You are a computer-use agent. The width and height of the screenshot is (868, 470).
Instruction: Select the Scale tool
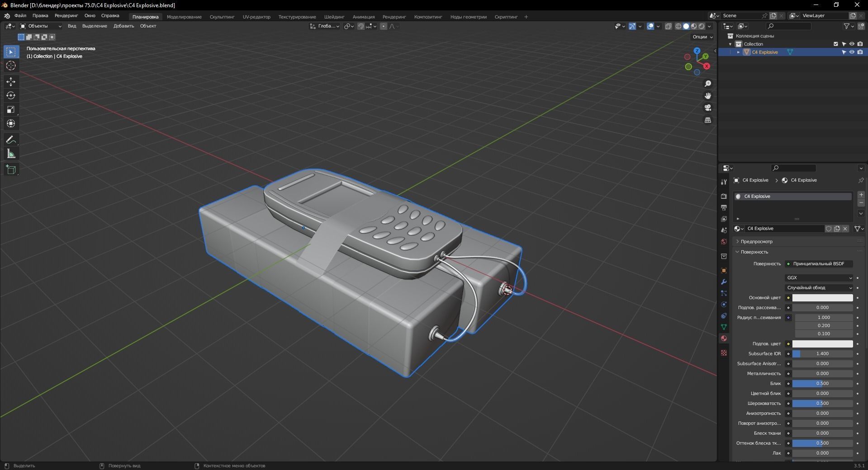click(10, 109)
